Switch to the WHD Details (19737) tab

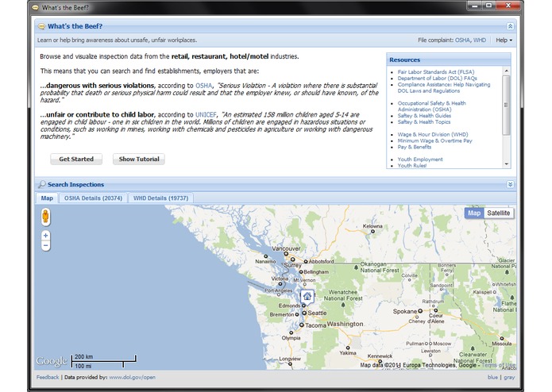[161, 198]
